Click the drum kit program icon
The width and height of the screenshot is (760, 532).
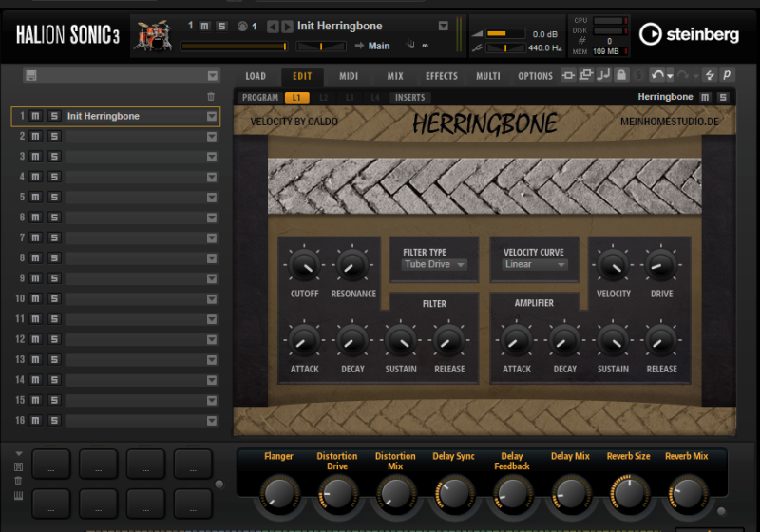coord(153,35)
